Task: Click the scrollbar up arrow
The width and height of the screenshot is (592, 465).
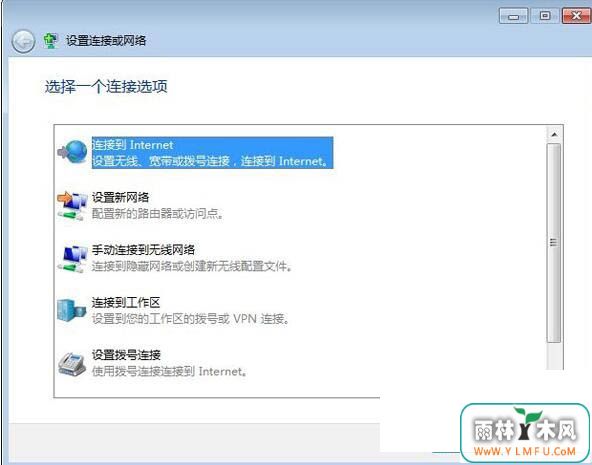Action: pyautogui.click(x=554, y=134)
